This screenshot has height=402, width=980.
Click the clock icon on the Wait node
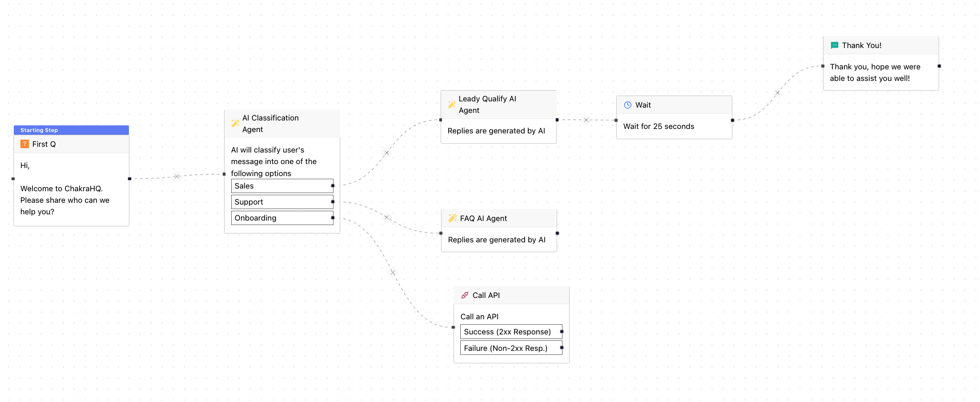tap(627, 105)
